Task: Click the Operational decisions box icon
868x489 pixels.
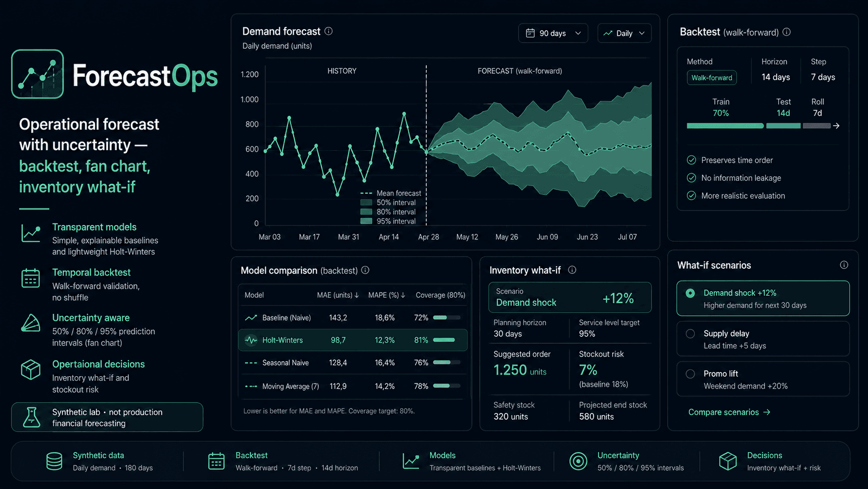Action: [x=31, y=369]
